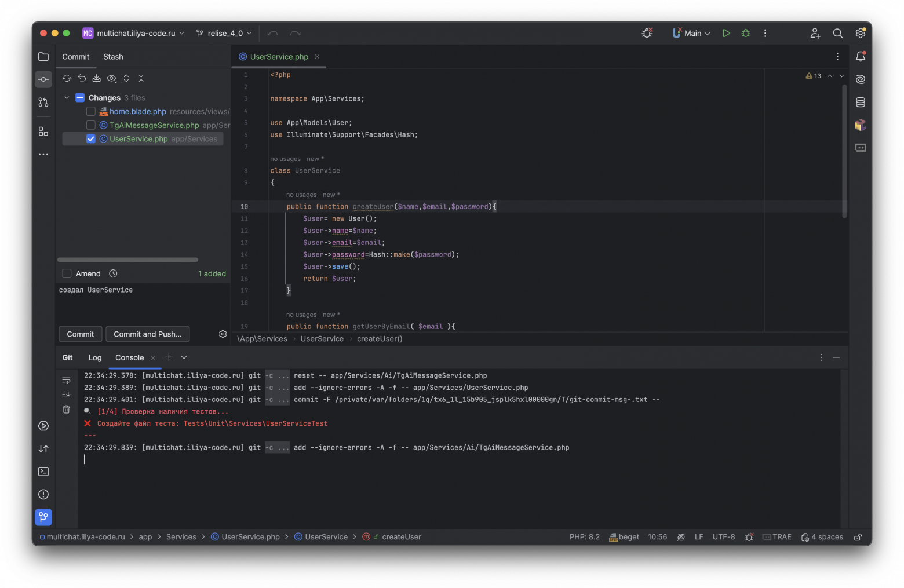Viewport: 904px width, 588px height.
Task: Uncheck the UserService.php file checkbox
Action: 91,139
